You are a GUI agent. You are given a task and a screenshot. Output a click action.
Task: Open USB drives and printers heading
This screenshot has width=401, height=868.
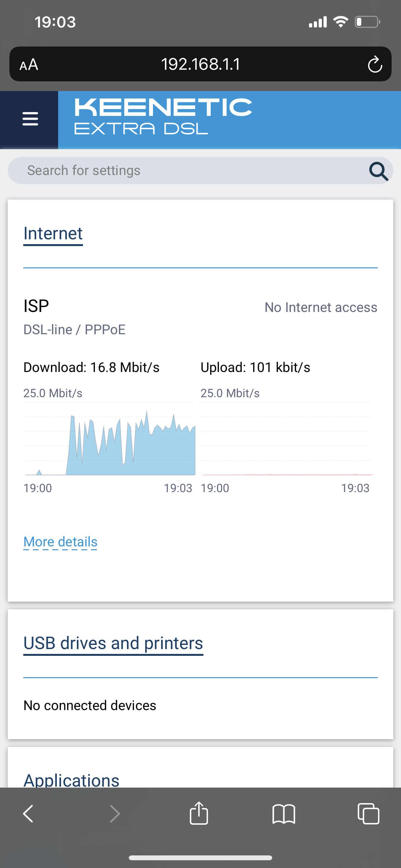pos(113,643)
